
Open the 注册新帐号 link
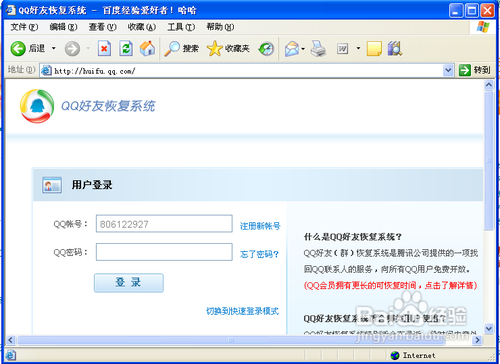(x=260, y=226)
